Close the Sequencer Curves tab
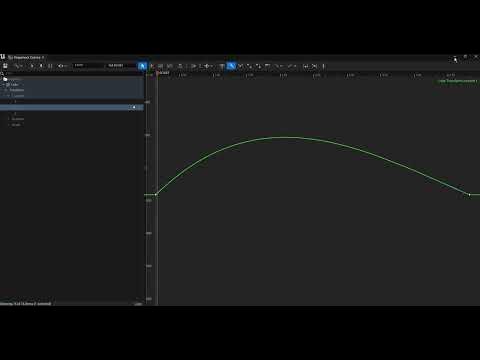 [x=43, y=57]
